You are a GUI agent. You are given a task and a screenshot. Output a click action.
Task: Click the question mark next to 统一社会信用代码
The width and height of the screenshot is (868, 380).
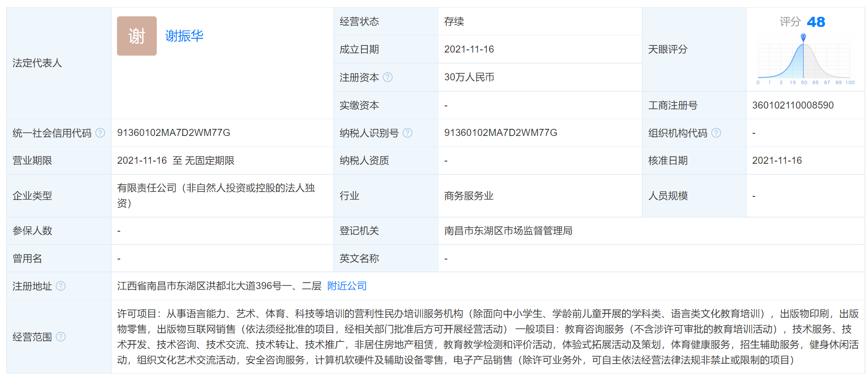(100, 133)
